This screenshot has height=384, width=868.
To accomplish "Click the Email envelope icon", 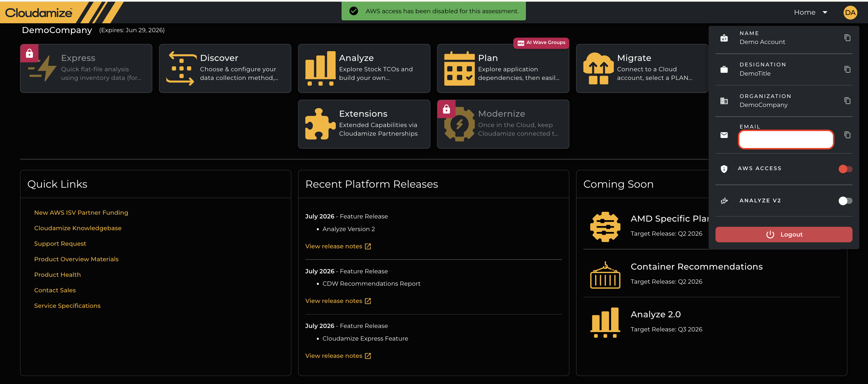I will [x=724, y=135].
